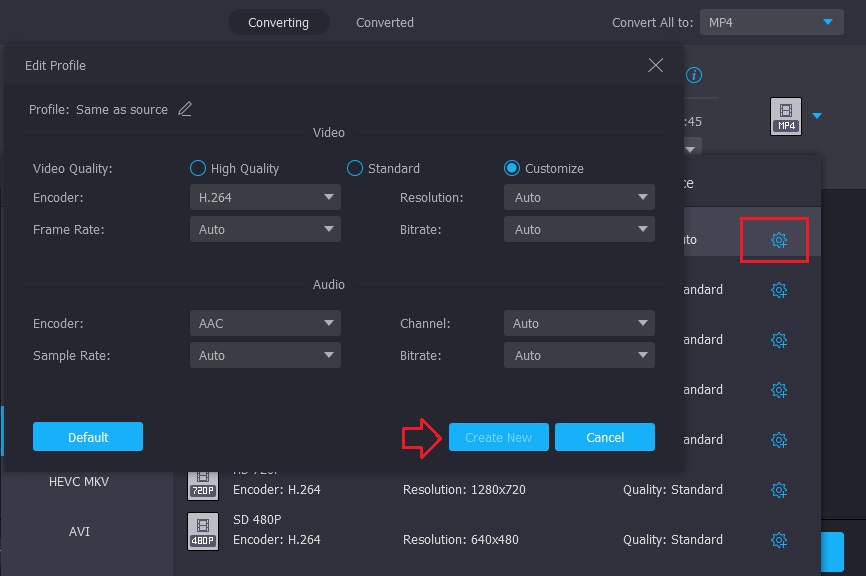Close the Edit Profile dialog with X
The image size is (866, 576).
coord(655,65)
